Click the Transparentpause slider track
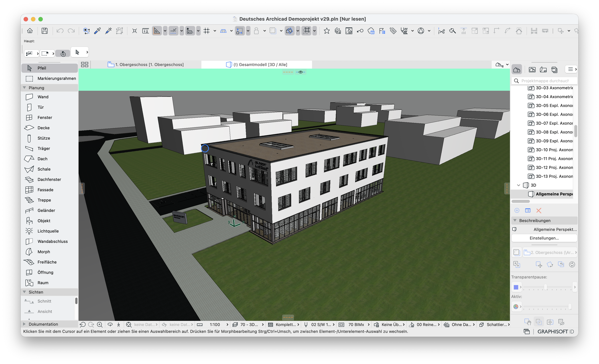This screenshot has width=599, height=364. coord(547,287)
